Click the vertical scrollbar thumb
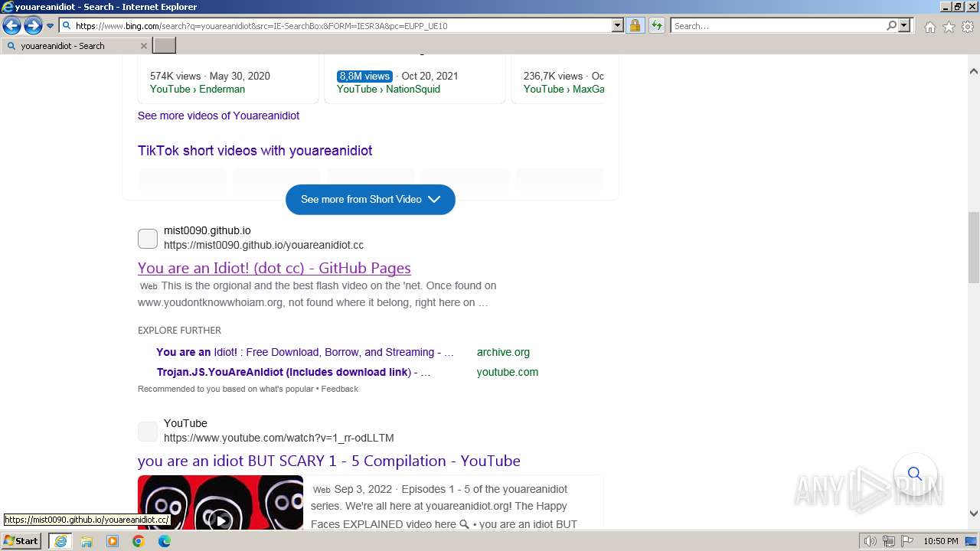This screenshot has height=551, width=980. click(x=974, y=247)
